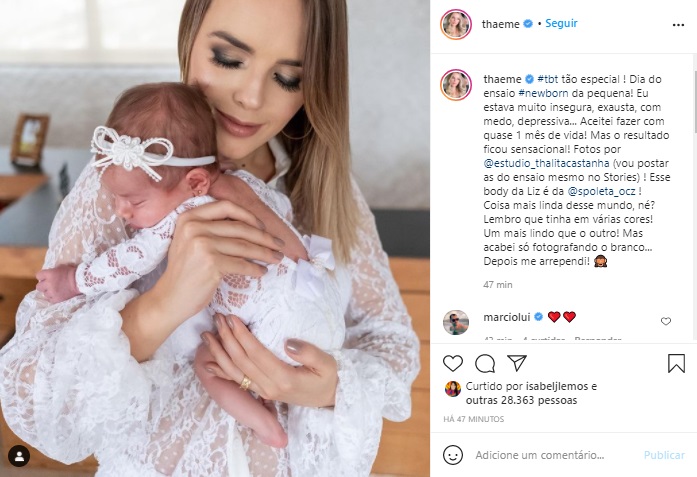Save post with bookmark icon
This screenshot has height=477, width=697.
676,363
